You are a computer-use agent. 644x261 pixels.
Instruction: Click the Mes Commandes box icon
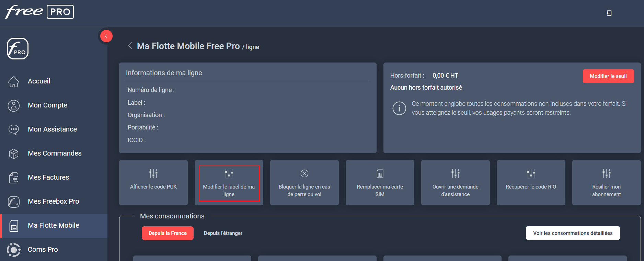tap(14, 154)
